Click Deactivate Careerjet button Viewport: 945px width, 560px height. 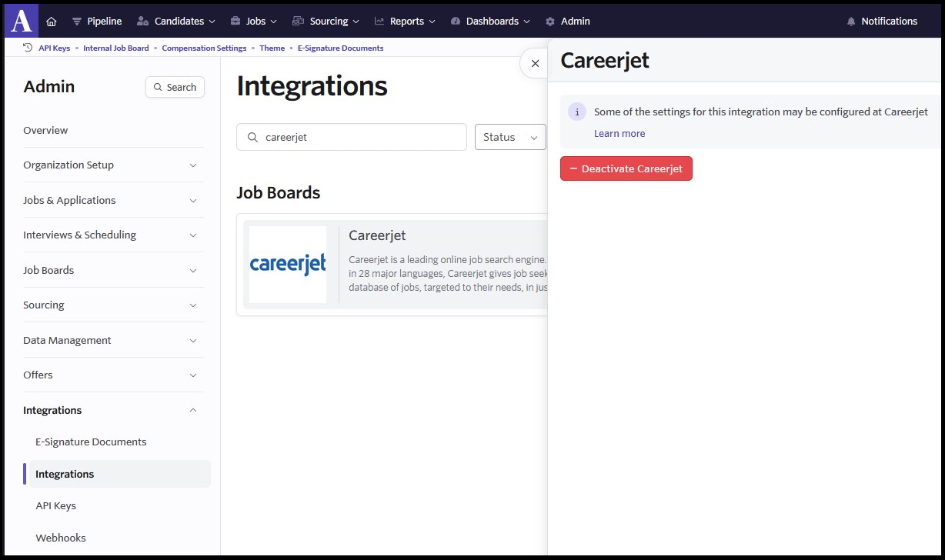[626, 168]
